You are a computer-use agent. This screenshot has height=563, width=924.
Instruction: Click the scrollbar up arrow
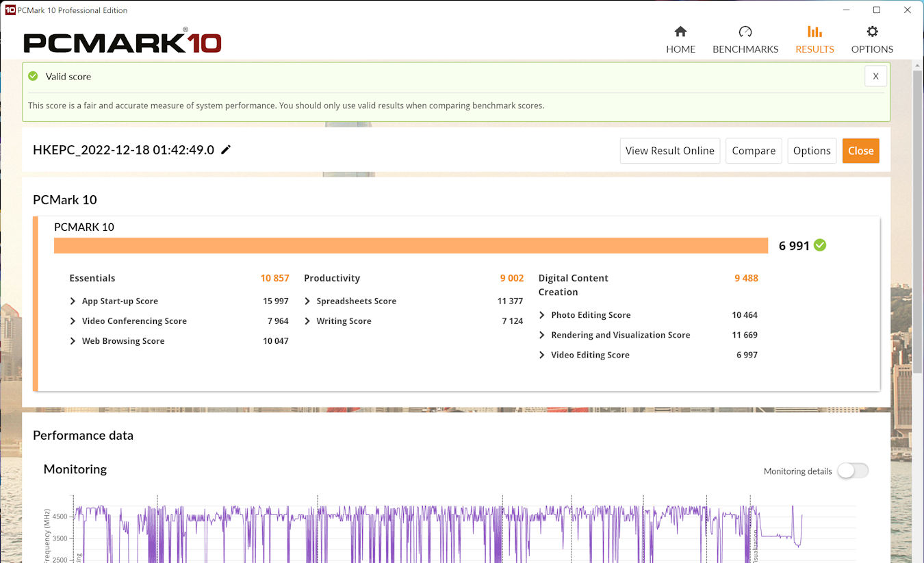coord(918,64)
